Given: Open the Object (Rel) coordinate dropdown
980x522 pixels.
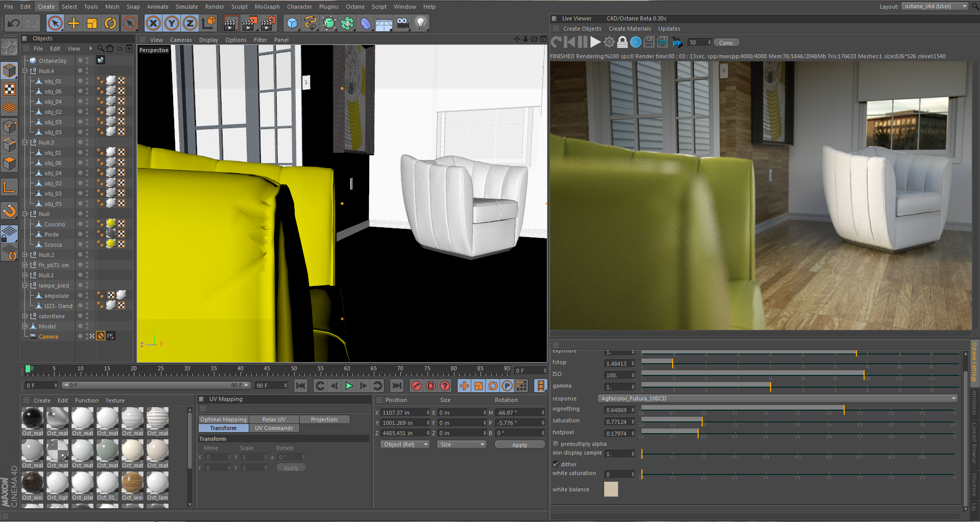Looking at the screenshot, I should click(405, 444).
